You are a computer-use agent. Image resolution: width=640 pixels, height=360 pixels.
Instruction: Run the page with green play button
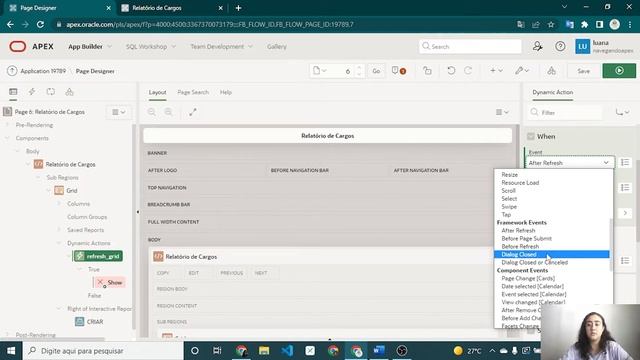[619, 71]
